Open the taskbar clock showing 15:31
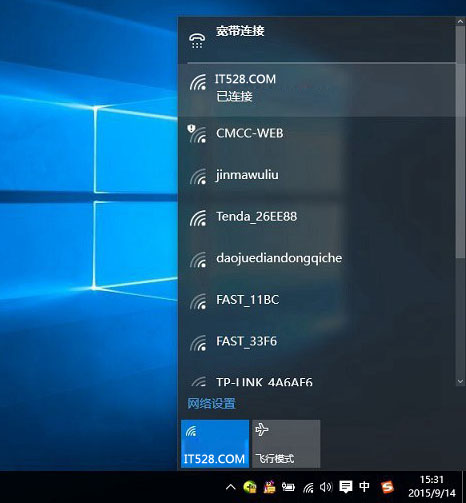 pos(432,486)
